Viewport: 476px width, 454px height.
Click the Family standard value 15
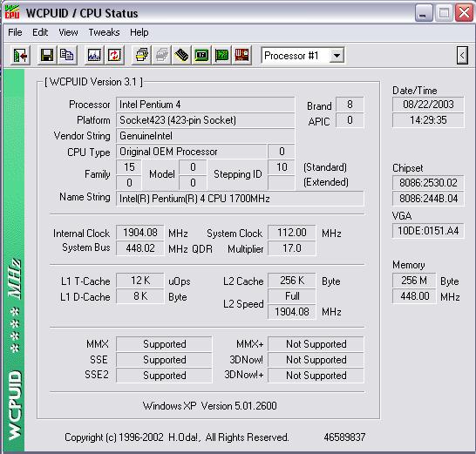click(129, 167)
